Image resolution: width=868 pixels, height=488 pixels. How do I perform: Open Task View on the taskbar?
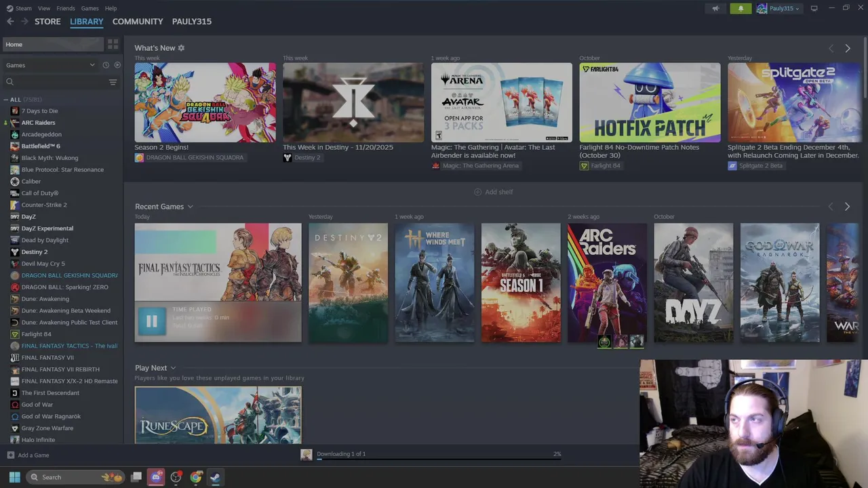pyautogui.click(x=136, y=477)
